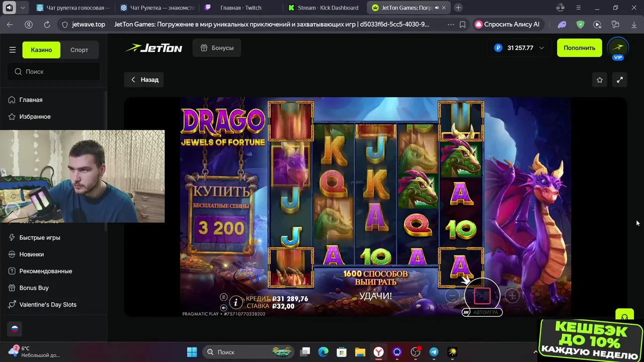Open Рекомендованные category
This screenshot has height=362, width=644.
[x=45, y=271]
